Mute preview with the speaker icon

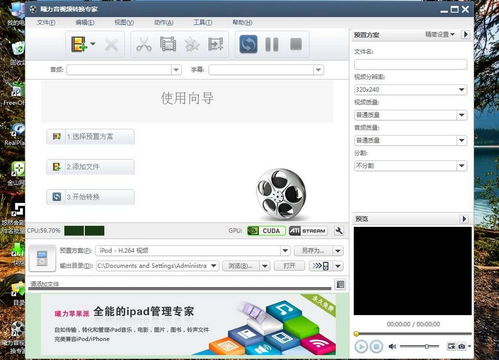pyautogui.click(x=392, y=347)
